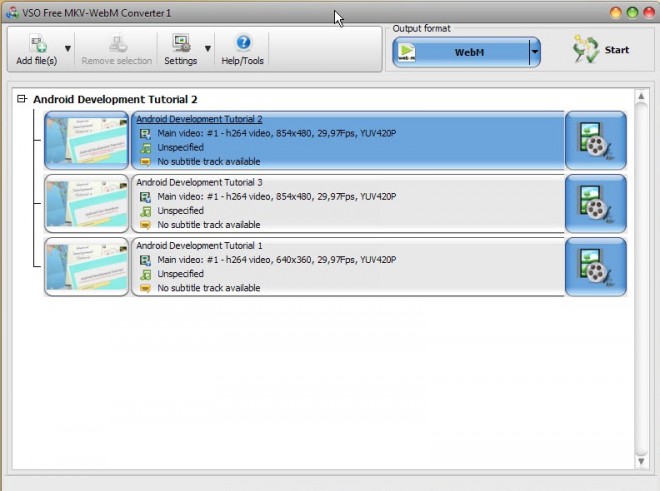Click the Android Development Tutorial 1 thumbnail
This screenshot has width=660, height=491.
click(87, 267)
